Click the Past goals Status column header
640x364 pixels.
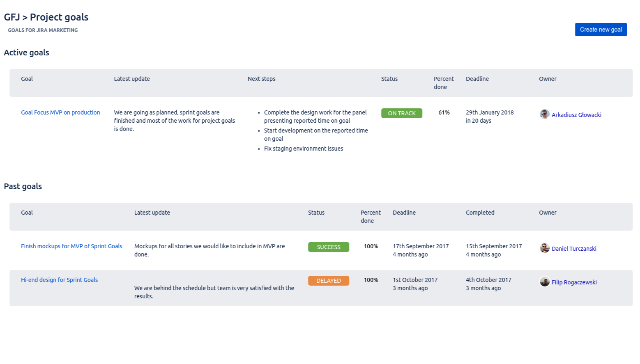[316, 213]
